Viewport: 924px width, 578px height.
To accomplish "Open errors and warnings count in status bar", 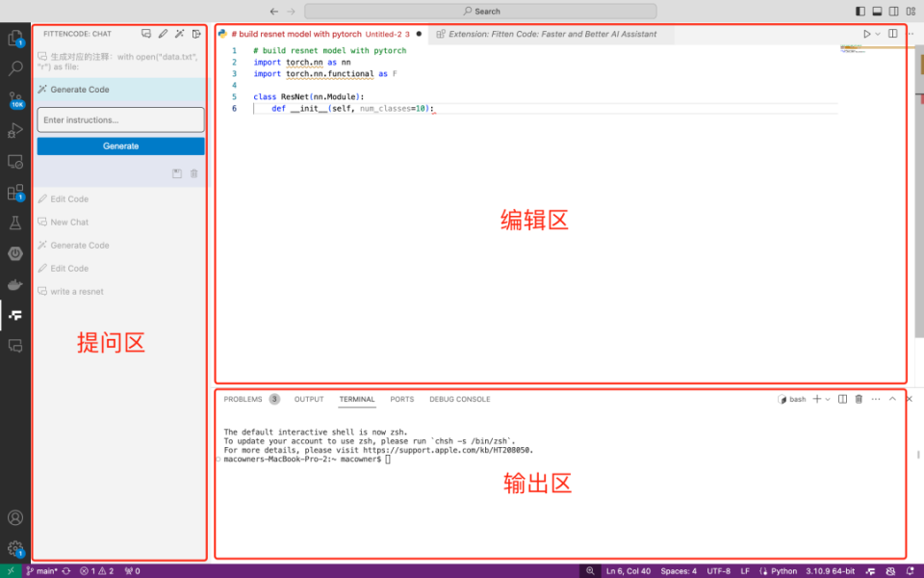I will point(96,571).
